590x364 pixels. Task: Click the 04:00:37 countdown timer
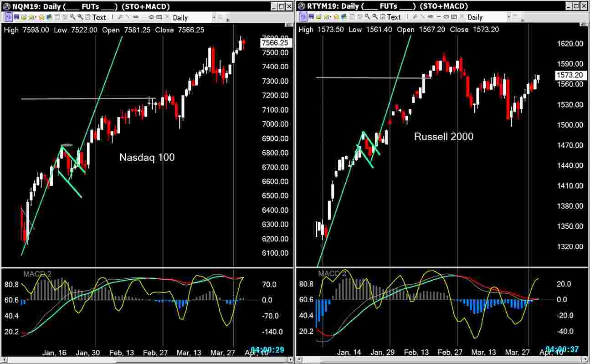pyautogui.click(x=562, y=349)
